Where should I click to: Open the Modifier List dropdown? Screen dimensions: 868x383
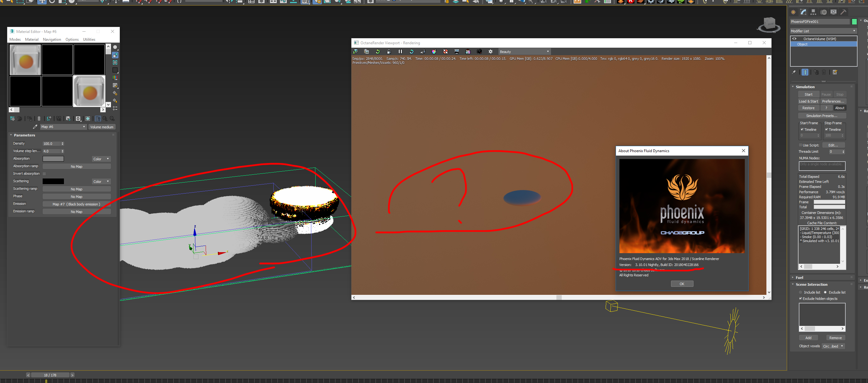(823, 31)
